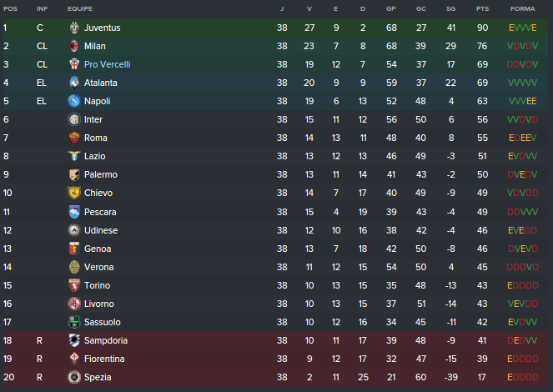Click the Inter club crest

point(74,119)
